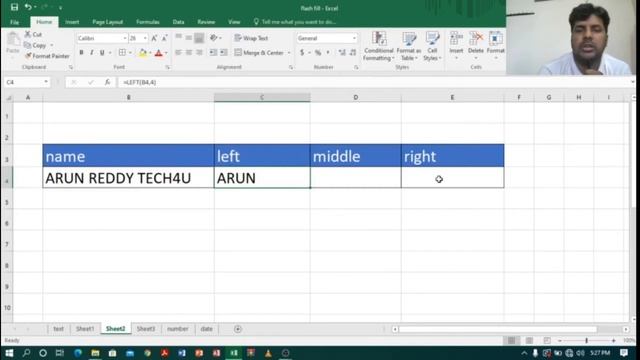Open the Calibri font name dropdown
Image resolution: width=640 pixels, height=360 pixels.
124,38
